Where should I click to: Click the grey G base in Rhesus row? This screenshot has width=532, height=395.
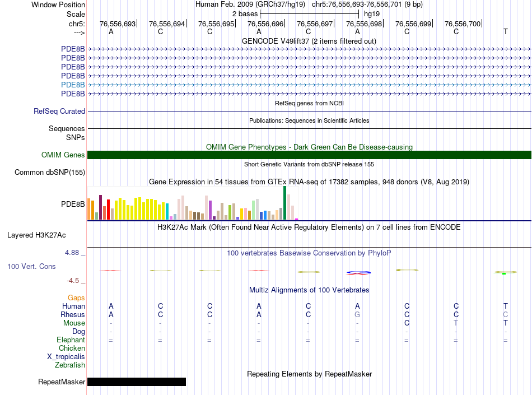point(357,314)
